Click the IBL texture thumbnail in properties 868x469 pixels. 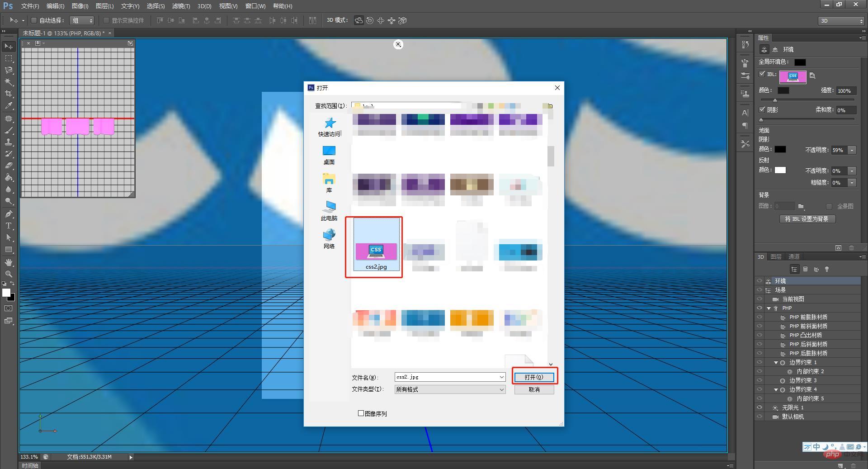[x=793, y=76]
